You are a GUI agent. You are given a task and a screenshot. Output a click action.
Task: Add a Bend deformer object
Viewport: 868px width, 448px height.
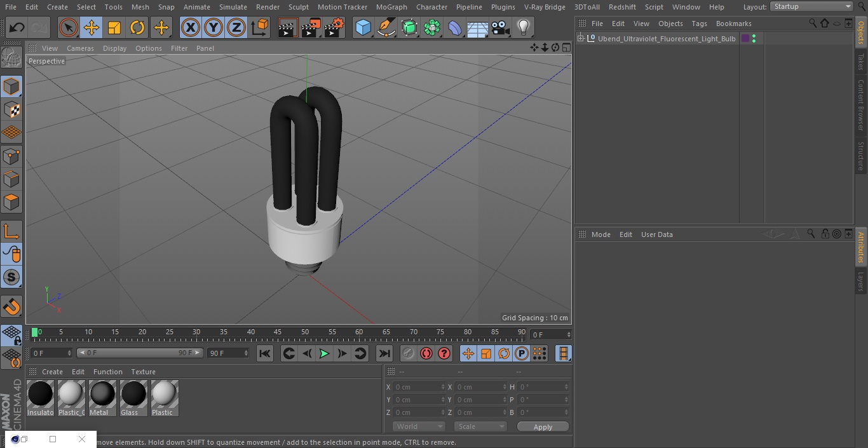point(455,27)
